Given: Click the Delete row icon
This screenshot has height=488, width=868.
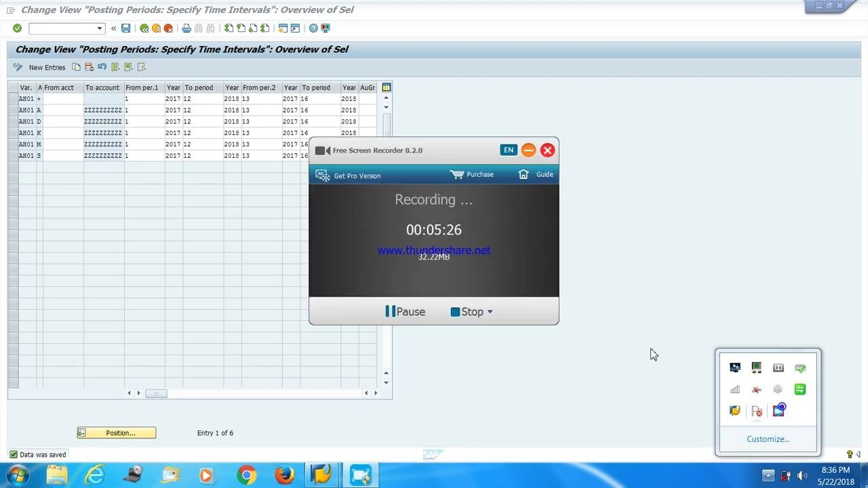Looking at the screenshot, I should click(89, 67).
